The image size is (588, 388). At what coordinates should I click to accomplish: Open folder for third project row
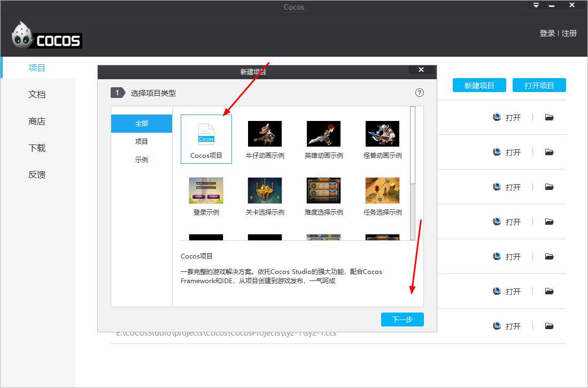tap(550, 187)
